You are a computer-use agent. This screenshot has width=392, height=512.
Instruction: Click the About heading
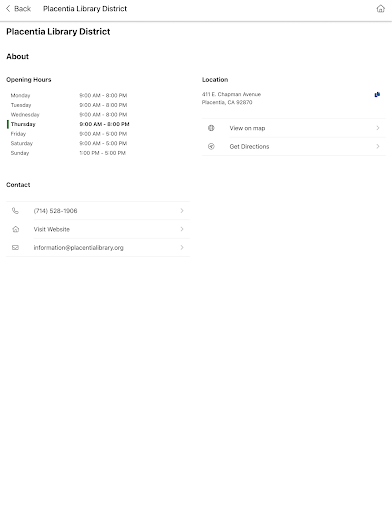tap(17, 56)
